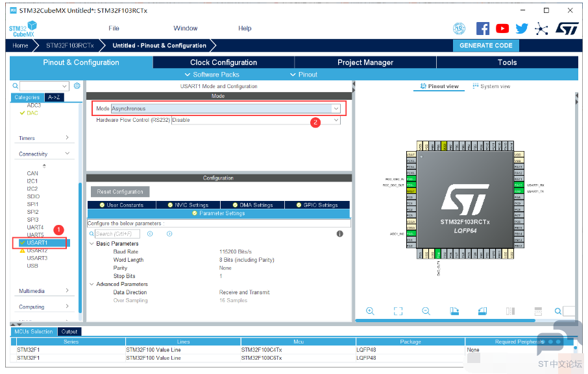Click the parameter search field
Image resolution: width=588 pixels, height=374 pixels.
click(x=117, y=234)
